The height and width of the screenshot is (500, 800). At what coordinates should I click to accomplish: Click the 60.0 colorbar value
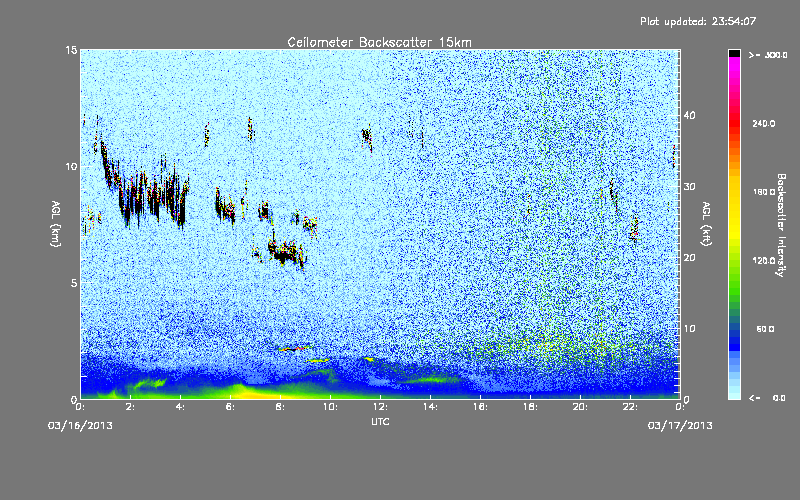tap(766, 330)
